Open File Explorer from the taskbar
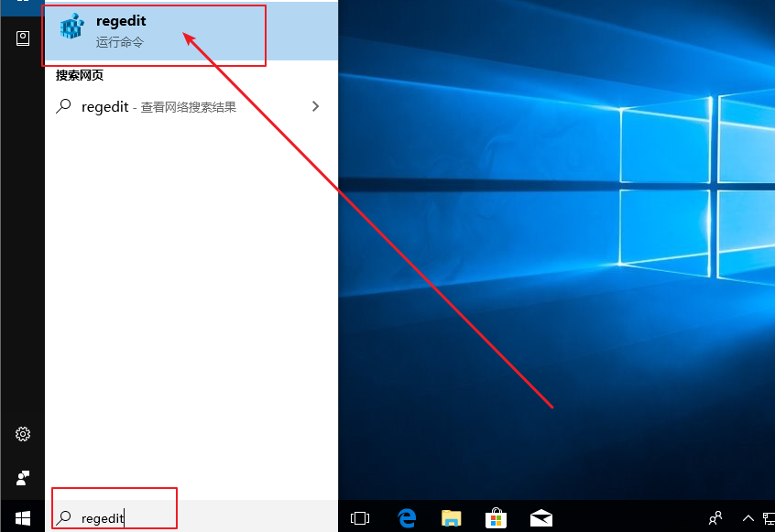Viewport: 775px width, 532px height. pos(451,517)
